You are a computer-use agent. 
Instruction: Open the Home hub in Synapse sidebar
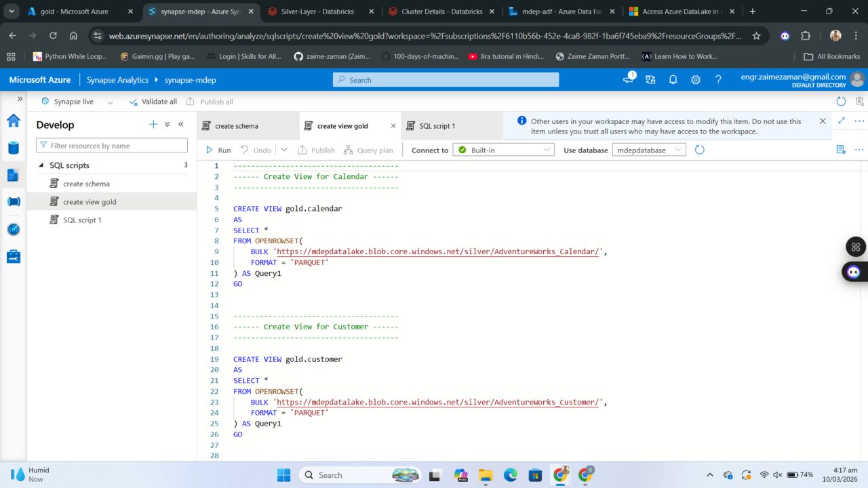(14, 121)
